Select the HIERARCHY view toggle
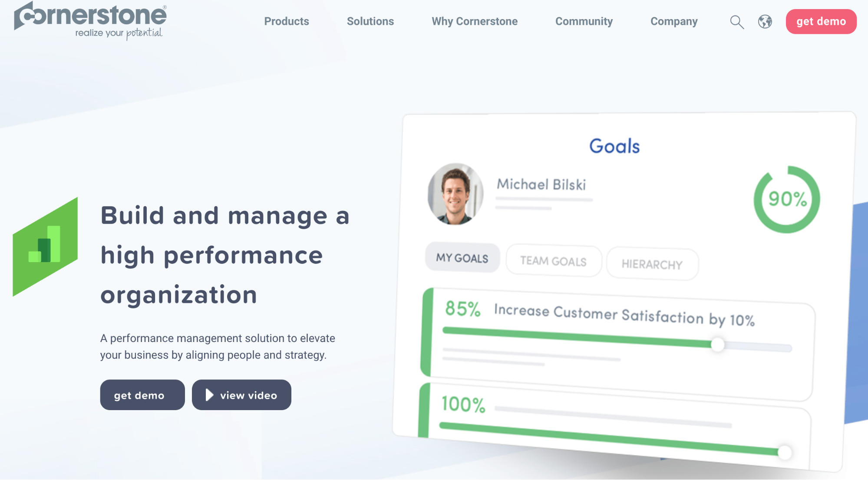 coord(652,264)
